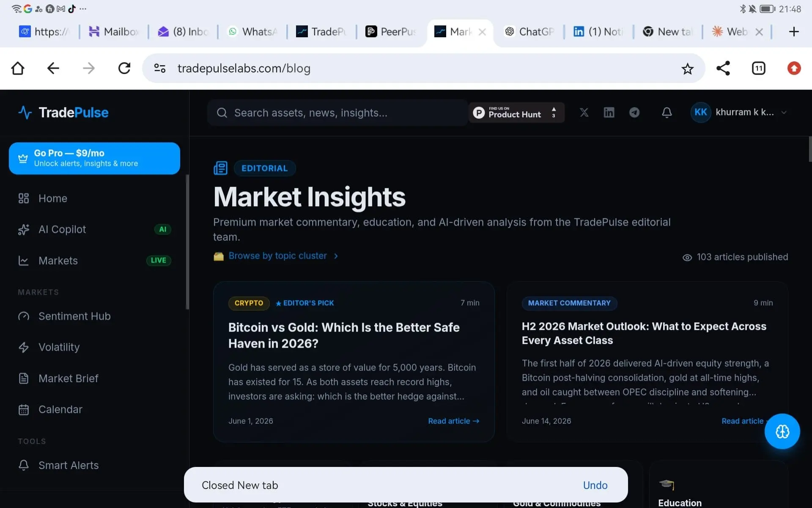Reload the page with refresh icon
Screen dimensions: 812x508
[x=124, y=68]
